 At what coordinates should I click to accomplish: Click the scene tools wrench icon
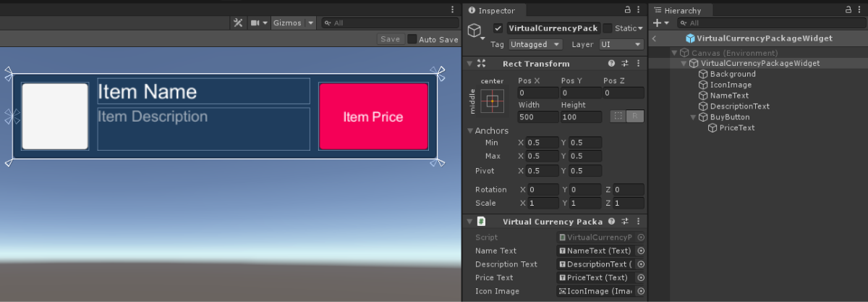point(237,23)
